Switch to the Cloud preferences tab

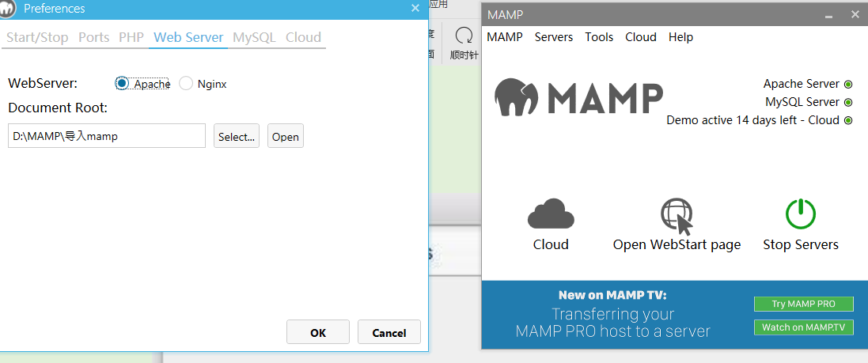[303, 37]
